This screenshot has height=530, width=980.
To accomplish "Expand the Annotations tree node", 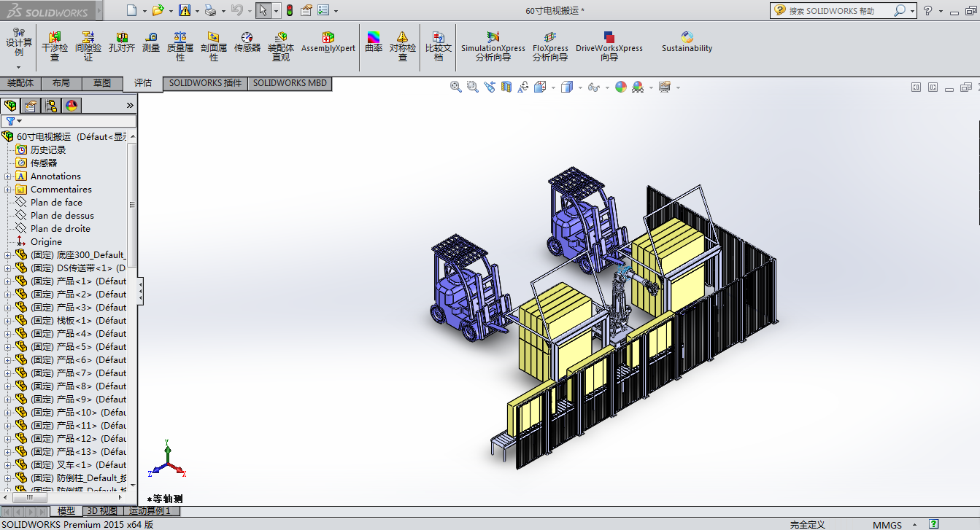I will coord(8,176).
